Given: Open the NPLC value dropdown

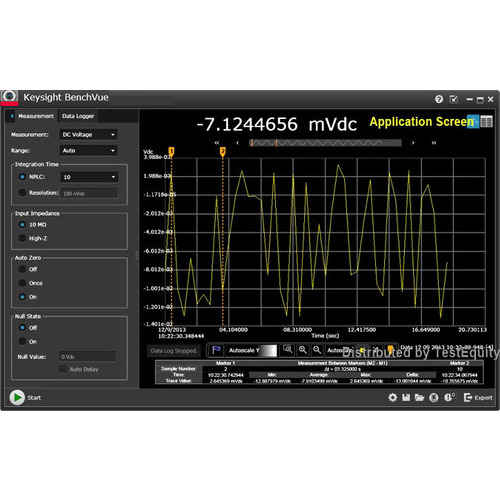Looking at the screenshot, I should click(x=89, y=177).
